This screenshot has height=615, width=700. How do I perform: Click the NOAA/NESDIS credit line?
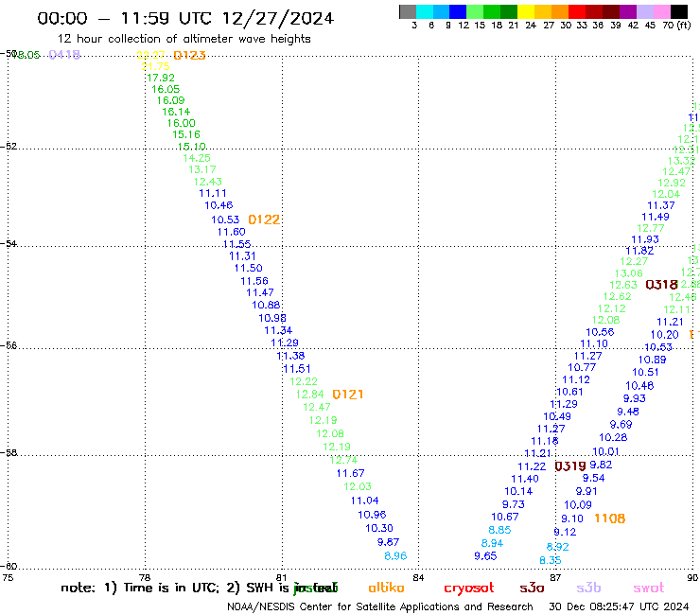(380, 606)
